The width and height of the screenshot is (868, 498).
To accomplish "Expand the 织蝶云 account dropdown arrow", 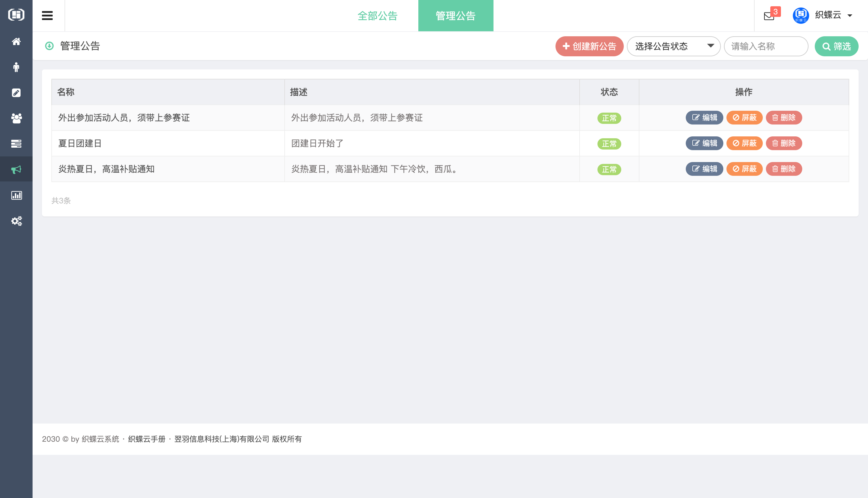I will click(850, 16).
